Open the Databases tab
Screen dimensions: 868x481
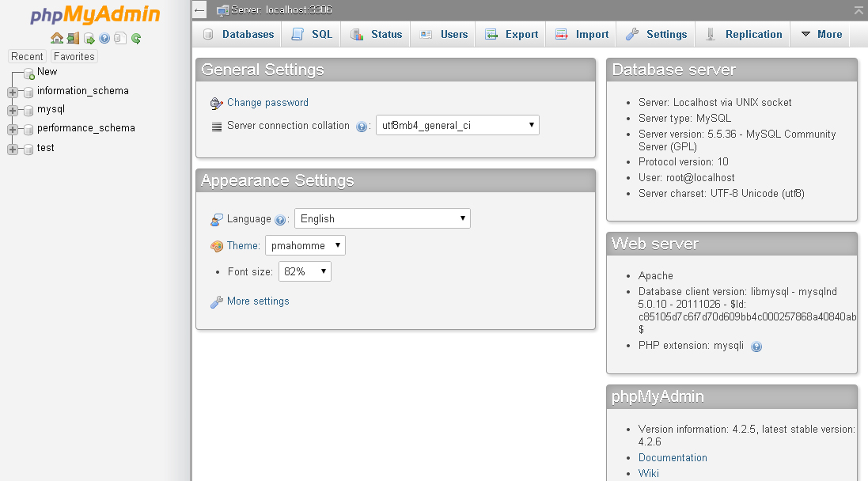(x=238, y=34)
